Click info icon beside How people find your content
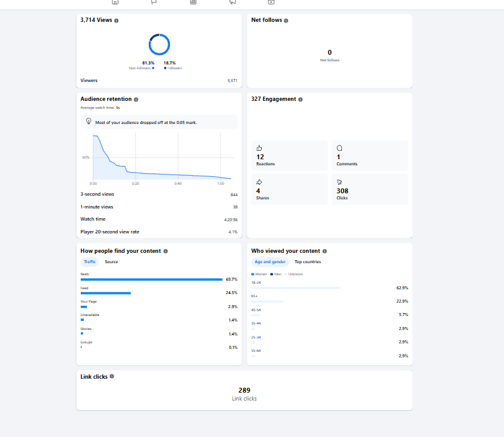504x437 pixels. coord(166,252)
